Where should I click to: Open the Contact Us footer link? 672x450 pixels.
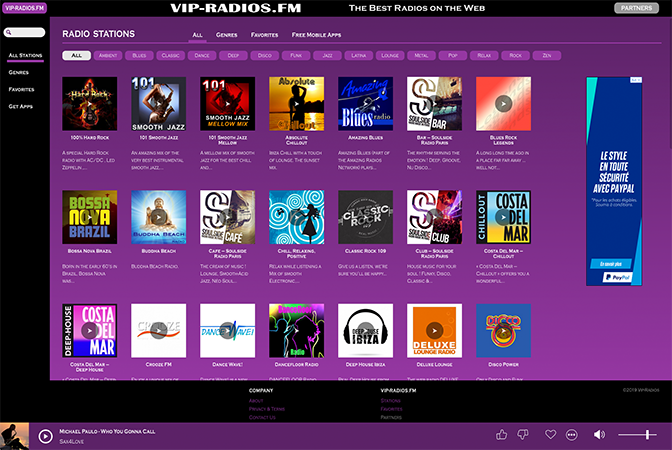click(x=262, y=417)
